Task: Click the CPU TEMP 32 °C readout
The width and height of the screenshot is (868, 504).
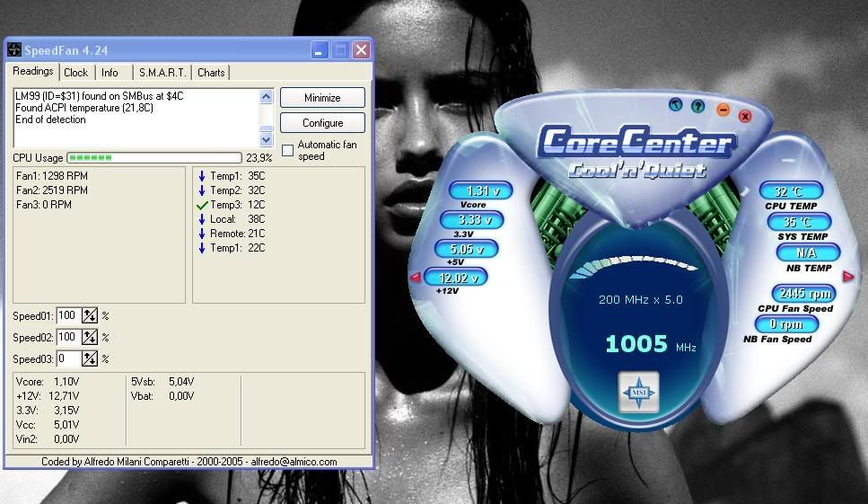Action: coord(791,191)
